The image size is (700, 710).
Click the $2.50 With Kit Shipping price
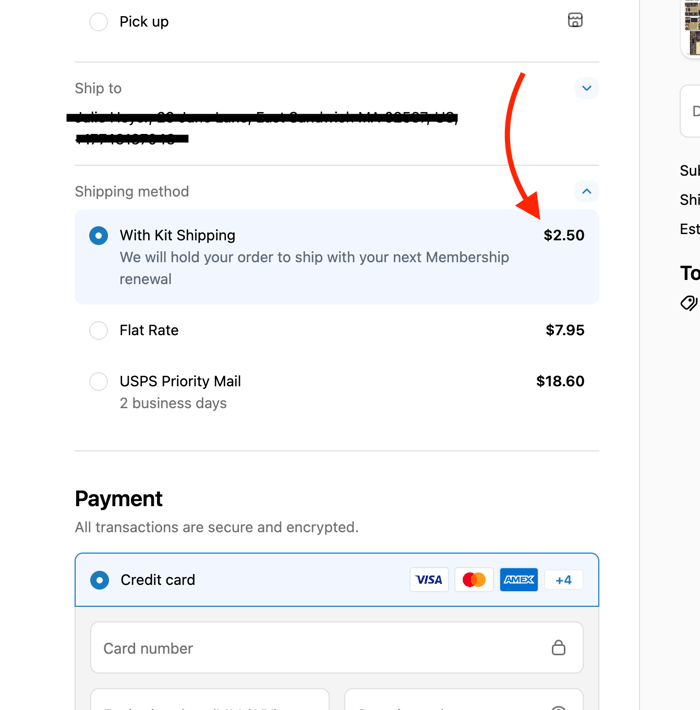tap(564, 236)
